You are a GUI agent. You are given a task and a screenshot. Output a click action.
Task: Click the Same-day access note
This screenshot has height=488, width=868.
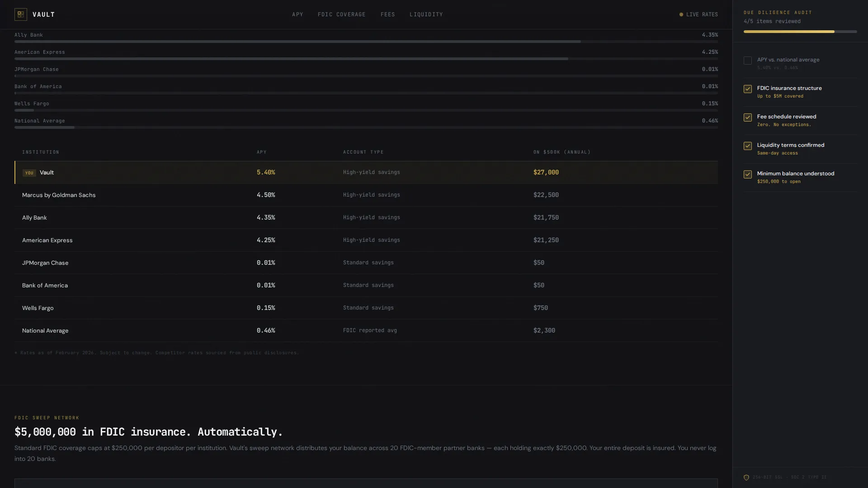click(778, 153)
